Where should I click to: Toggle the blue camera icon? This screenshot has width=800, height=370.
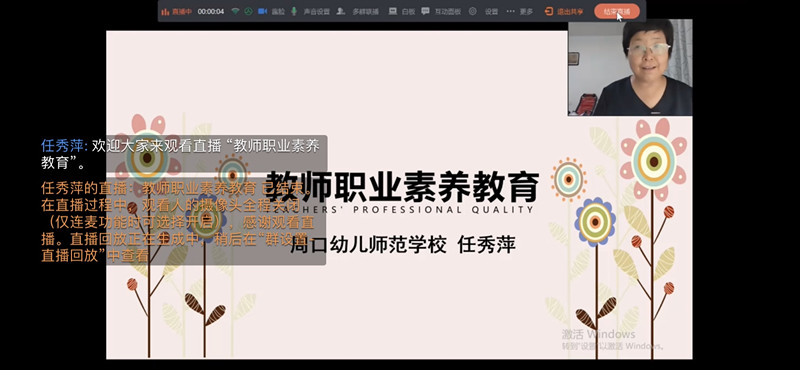pyautogui.click(x=262, y=11)
